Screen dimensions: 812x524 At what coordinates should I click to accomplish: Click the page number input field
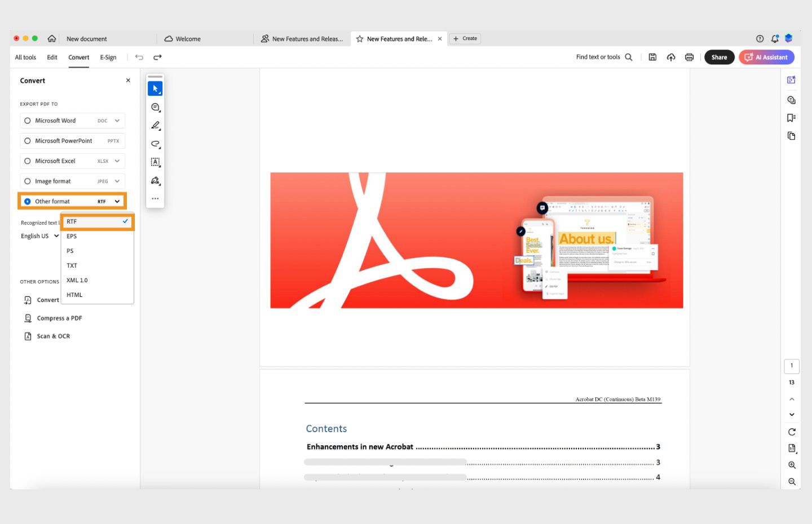(x=792, y=366)
